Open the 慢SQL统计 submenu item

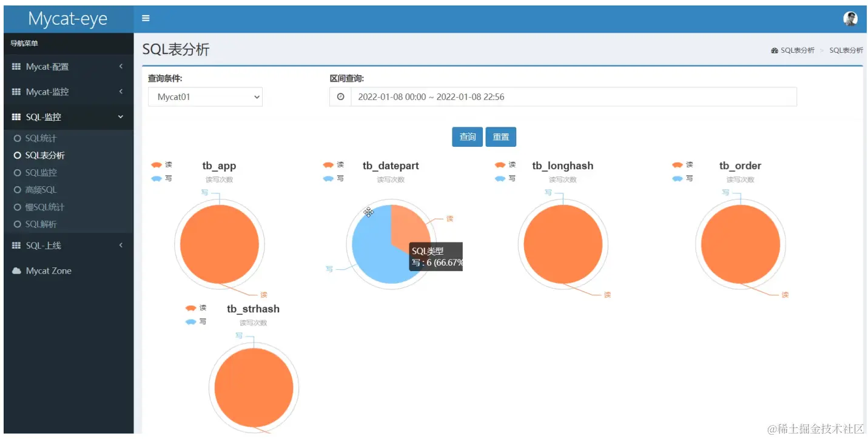tap(45, 207)
